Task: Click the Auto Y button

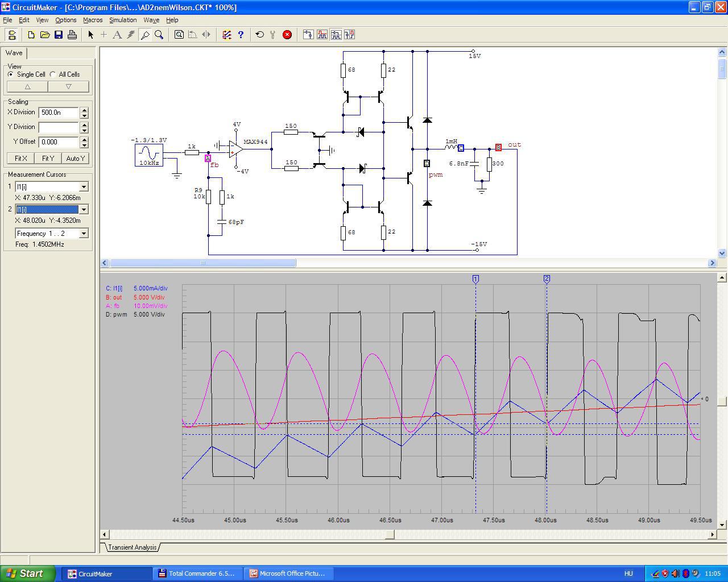Action: pos(75,159)
